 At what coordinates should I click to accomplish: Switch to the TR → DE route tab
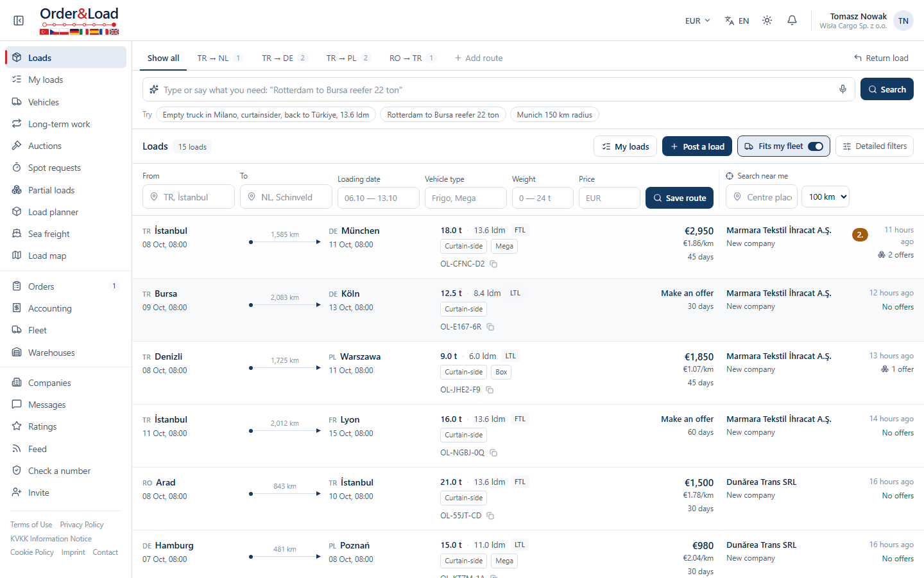click(284, 58)
